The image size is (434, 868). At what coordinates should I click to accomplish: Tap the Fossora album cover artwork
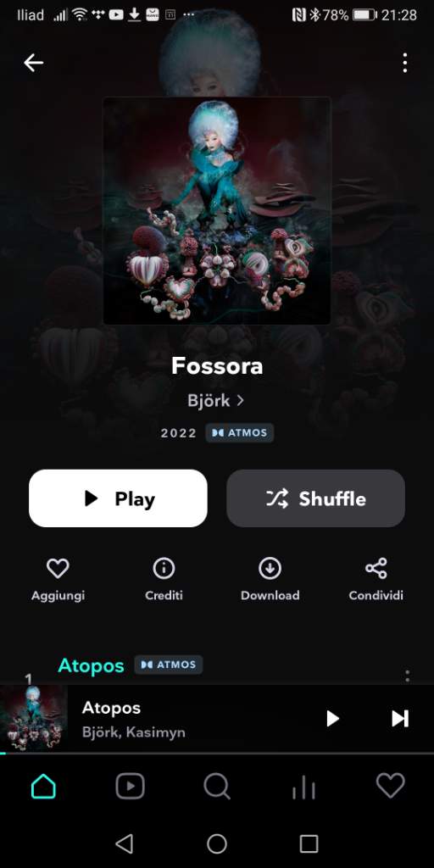[x=217, y=210]
